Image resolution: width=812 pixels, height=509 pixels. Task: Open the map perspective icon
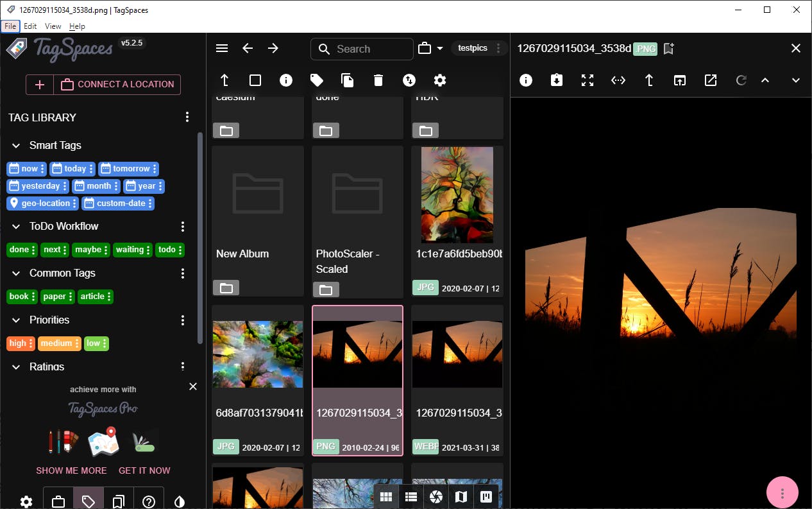point(461,497)
